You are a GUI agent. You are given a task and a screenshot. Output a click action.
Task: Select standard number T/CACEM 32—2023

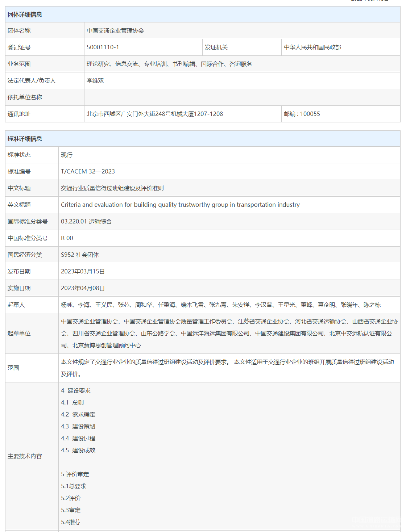(x=88, y=172)
